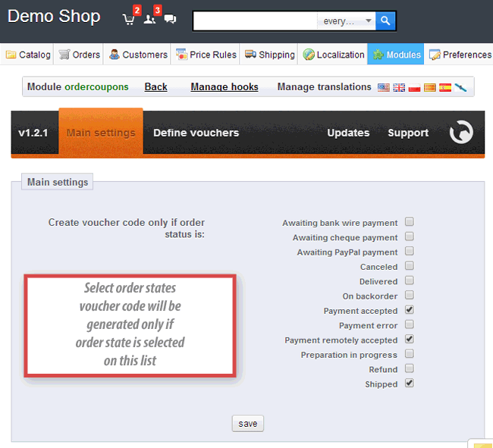Tick the On backorder checkbox
This screenshot has height=448, width=493.
tap(410, 295)
